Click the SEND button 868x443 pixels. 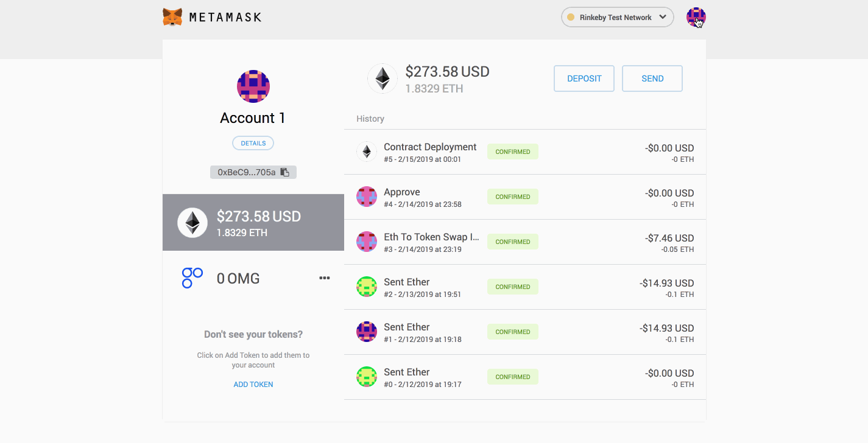pos(652,78)
